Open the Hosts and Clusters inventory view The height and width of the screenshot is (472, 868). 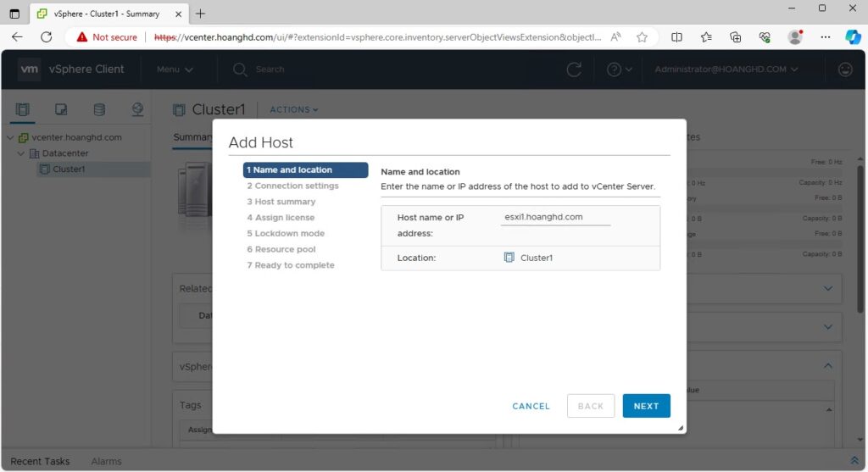pos(23,109)
